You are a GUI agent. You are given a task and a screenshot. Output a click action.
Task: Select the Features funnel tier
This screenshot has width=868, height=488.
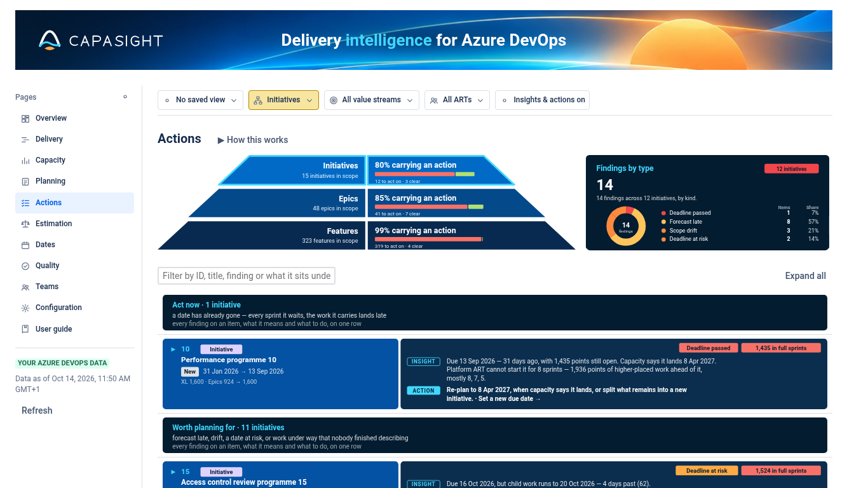click(x=367, y=235)
